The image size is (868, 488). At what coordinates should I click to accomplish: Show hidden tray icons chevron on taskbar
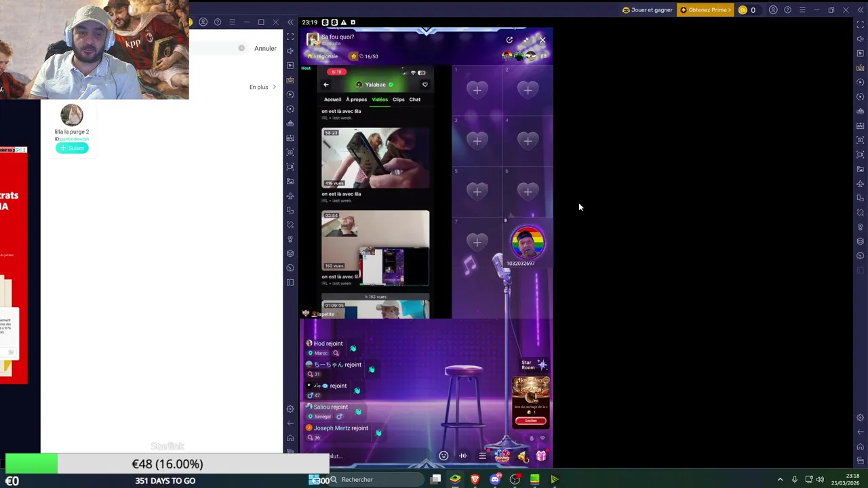pyautogui.click(x=780, y=480)
